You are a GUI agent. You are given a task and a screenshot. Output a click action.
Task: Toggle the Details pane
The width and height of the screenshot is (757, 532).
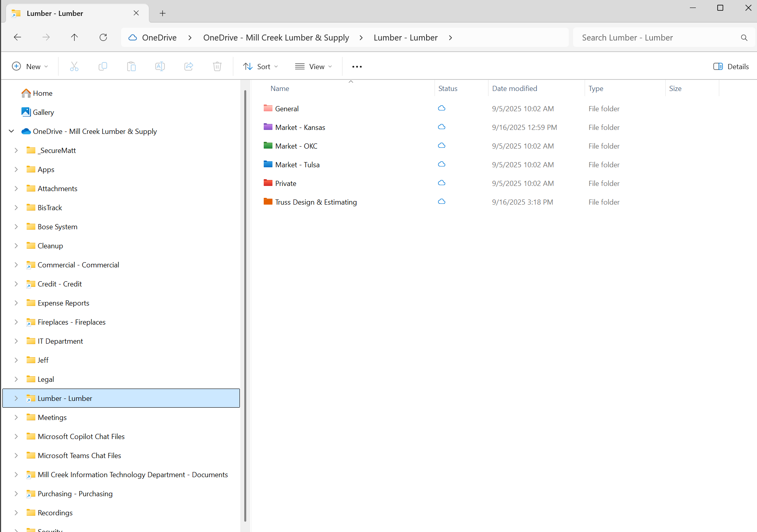point(731,66)
